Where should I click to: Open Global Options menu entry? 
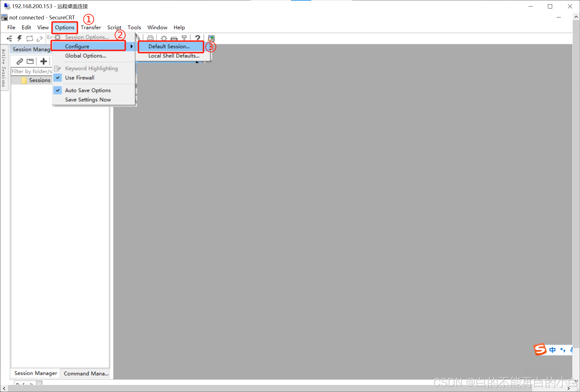[86, 56]
